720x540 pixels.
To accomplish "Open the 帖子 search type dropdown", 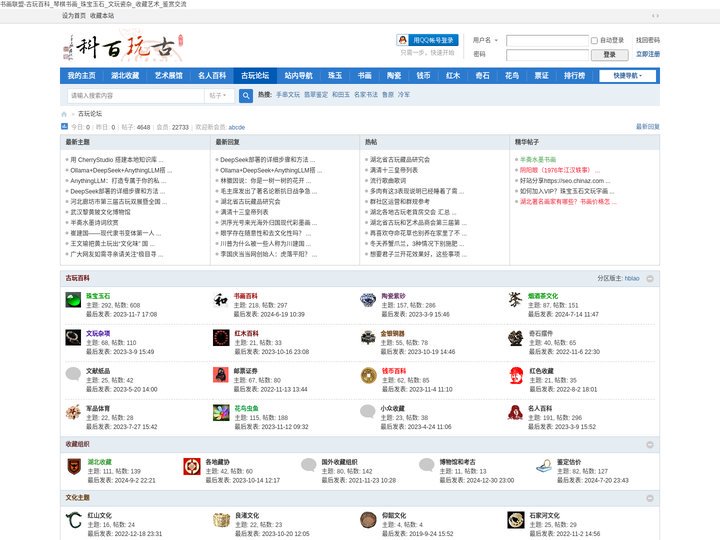I will coord(218,96).
